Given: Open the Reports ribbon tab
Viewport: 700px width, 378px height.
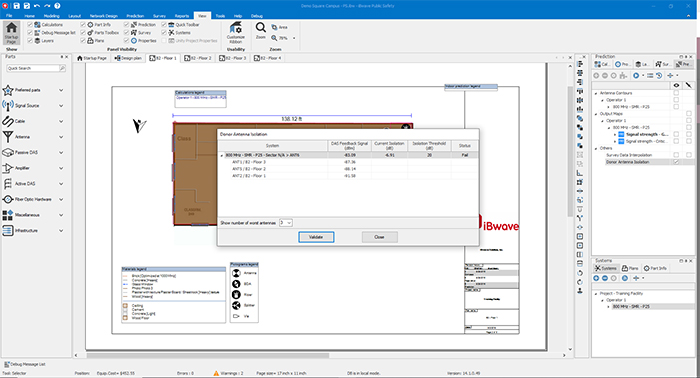Looking at the screenshot, I should click(x=182, y=16).
